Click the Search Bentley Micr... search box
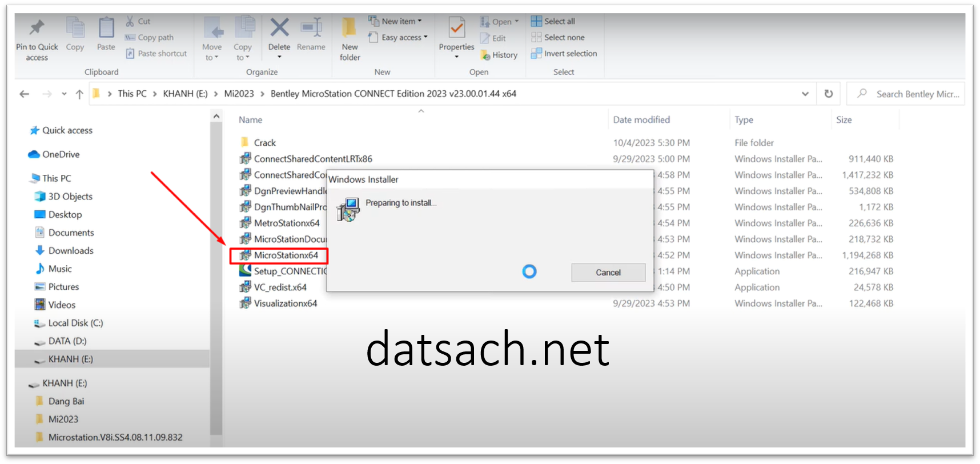980x464 pixels. 906,94
